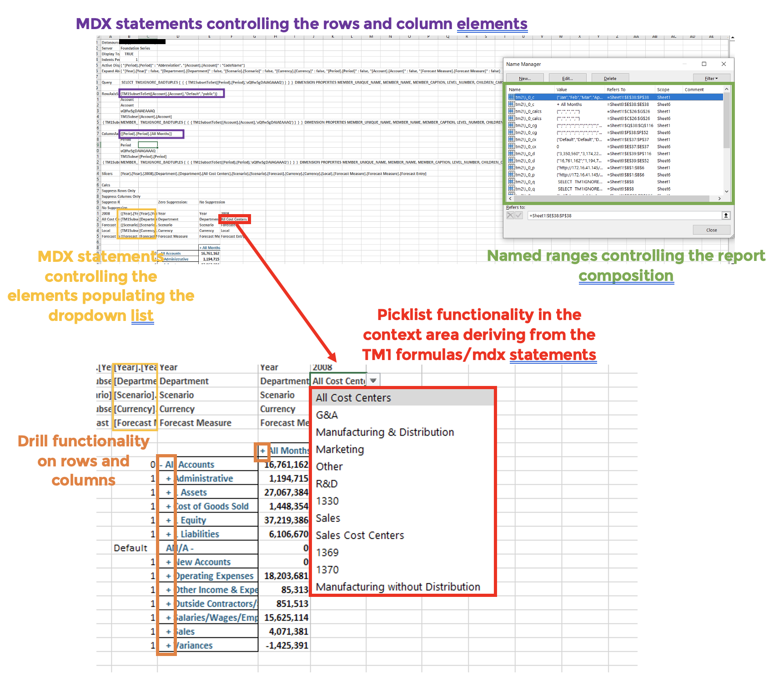Click the collapse dialog arrow right of Refers to

pos(725,215)
